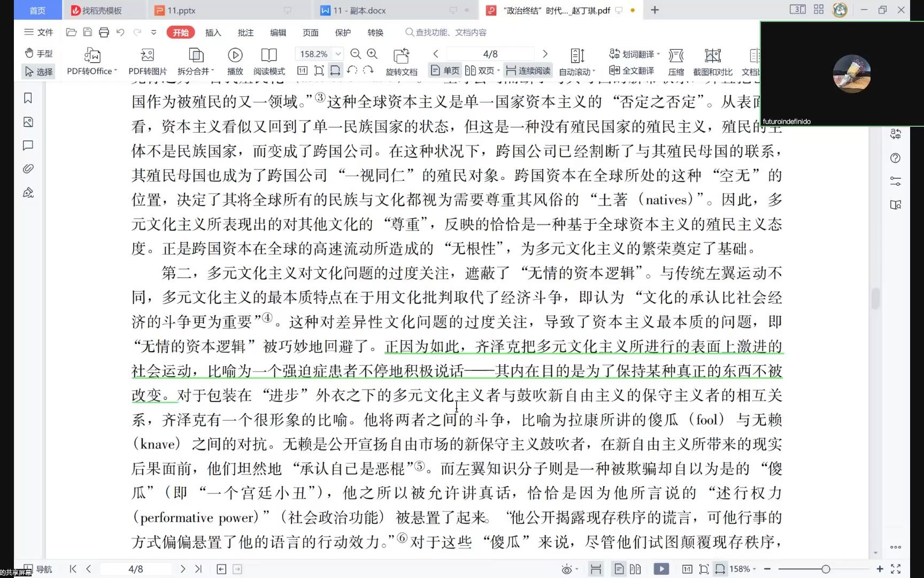The width and height of the screenshot is (924, 578).
Task: Switch to the 插入 ribbon tab
Action: (x=213, y=32)
